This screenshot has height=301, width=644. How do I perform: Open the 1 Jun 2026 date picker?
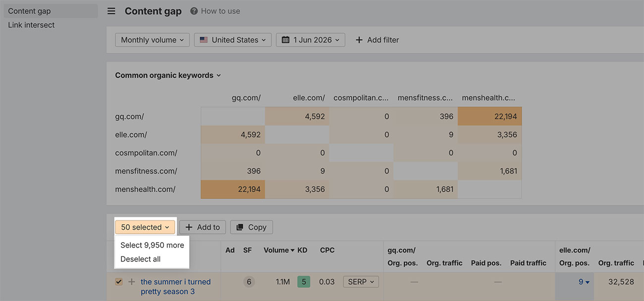(x=311, y=40)
